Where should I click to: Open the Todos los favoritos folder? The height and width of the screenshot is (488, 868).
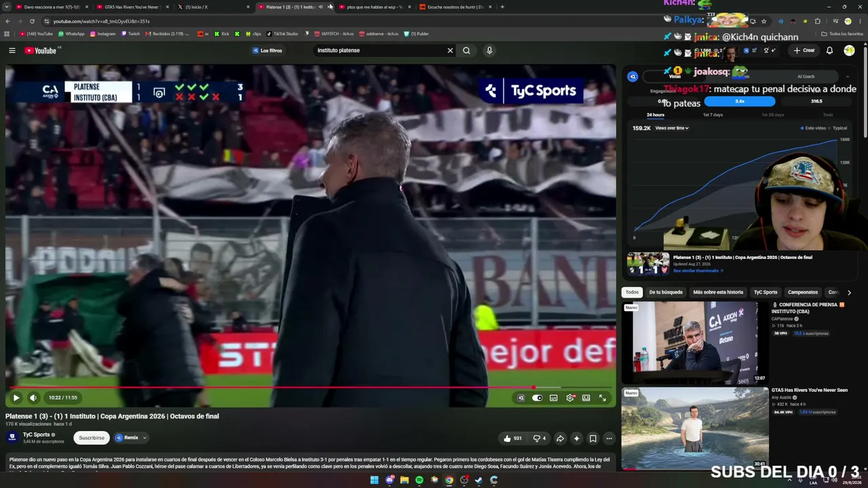click(842, 34)
